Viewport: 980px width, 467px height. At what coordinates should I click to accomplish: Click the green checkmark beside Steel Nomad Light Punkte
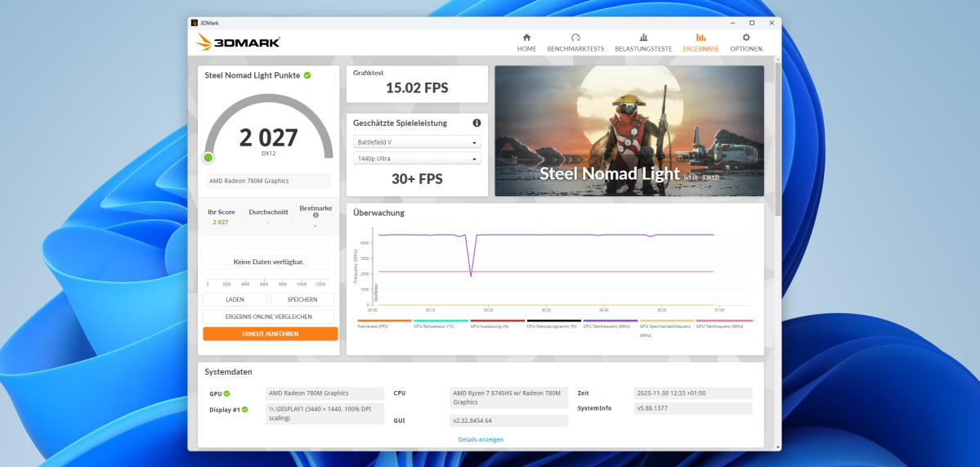tap(307, 75)
